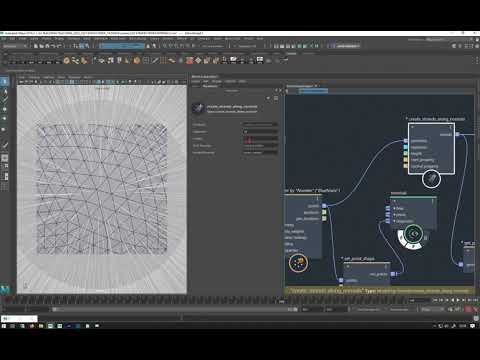Play the animation backward

click(x=453, y=300)
